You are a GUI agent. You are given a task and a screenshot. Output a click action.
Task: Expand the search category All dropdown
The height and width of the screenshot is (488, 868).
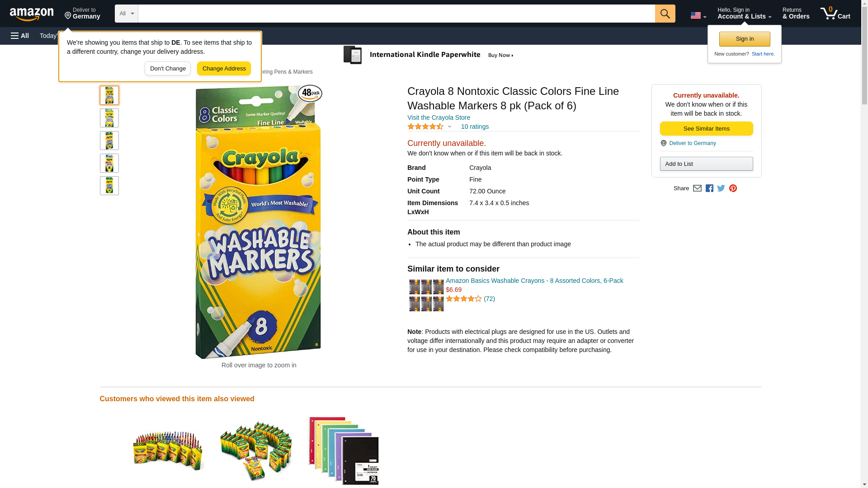[x=126, y=14]
